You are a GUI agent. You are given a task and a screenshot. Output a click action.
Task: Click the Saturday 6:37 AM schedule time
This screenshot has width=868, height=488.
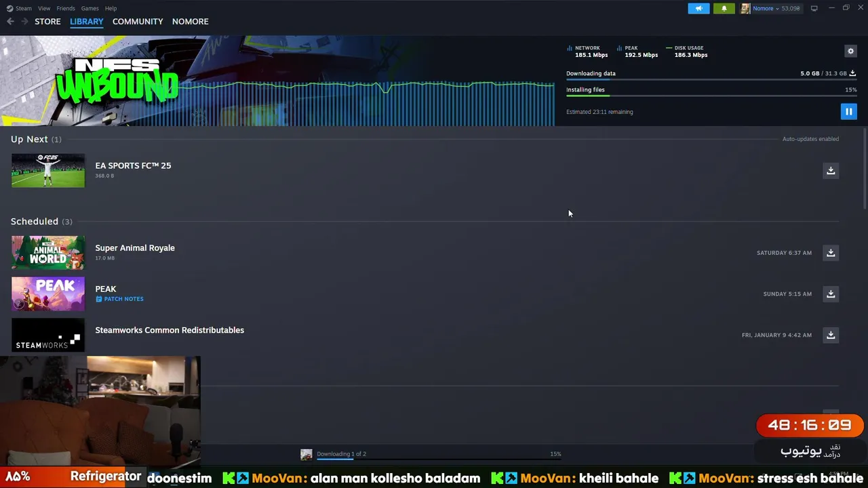(x=784, y=253)
